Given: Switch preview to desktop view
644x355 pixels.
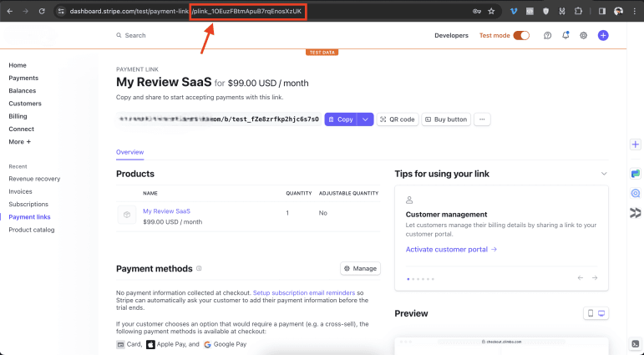Looking at the screenshot, I should 601,313.
